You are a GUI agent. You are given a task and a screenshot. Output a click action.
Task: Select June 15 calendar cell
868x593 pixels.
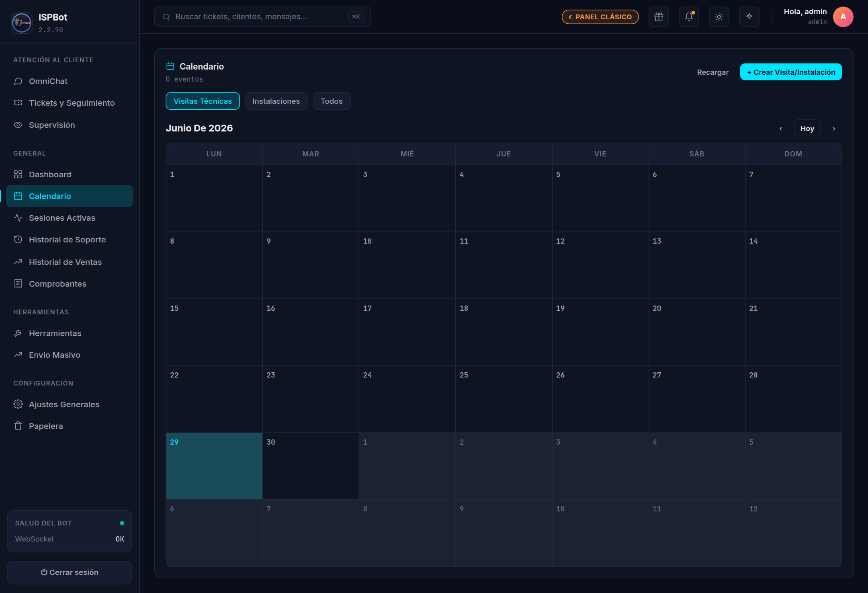(x=214, y=332)
